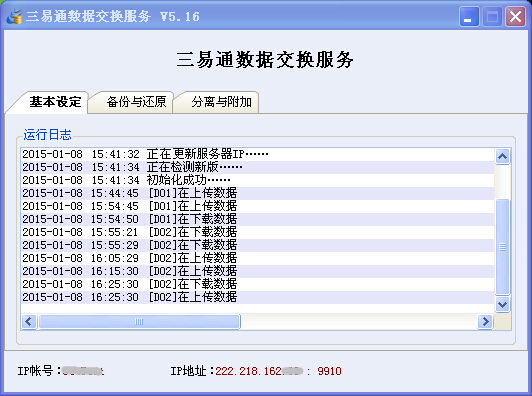Image resolution: width=532 pixels, height=396 pixels.
Task: Close the 三易通数据交换服务 window
Action: tap(515, 16)
